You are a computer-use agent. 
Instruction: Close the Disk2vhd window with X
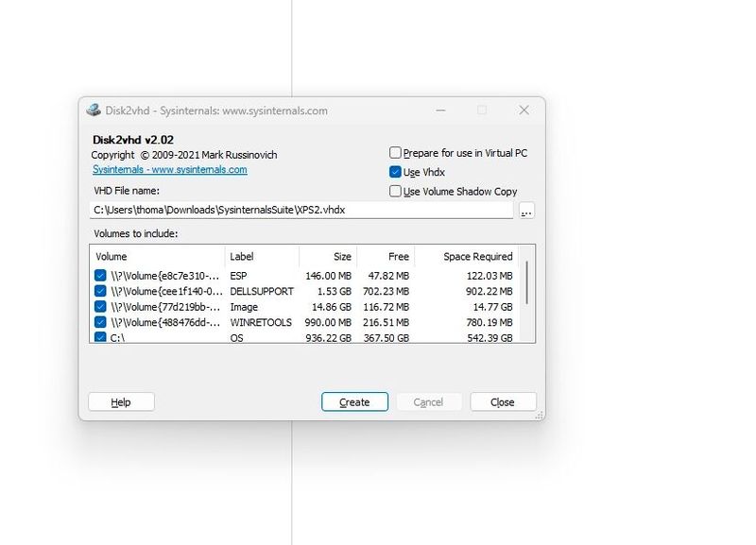524,111
